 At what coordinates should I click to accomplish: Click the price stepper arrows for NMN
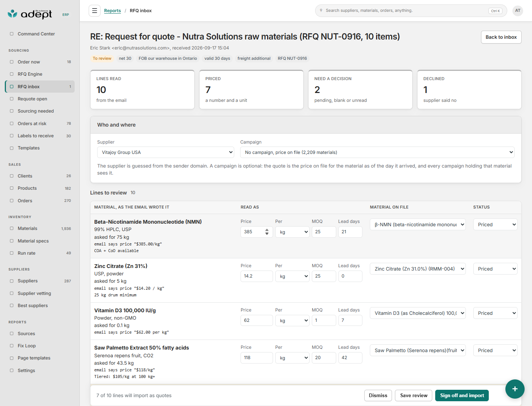coord(267,232)
